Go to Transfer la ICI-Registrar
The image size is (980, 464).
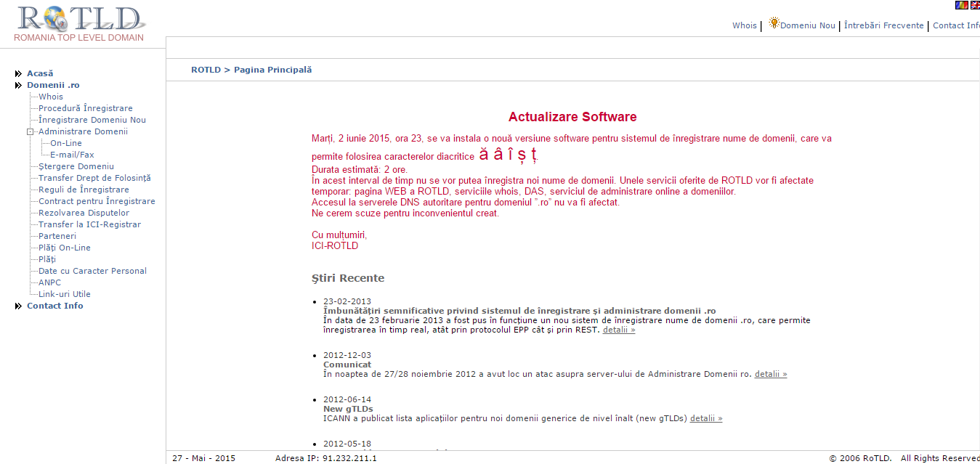point(89,224)
